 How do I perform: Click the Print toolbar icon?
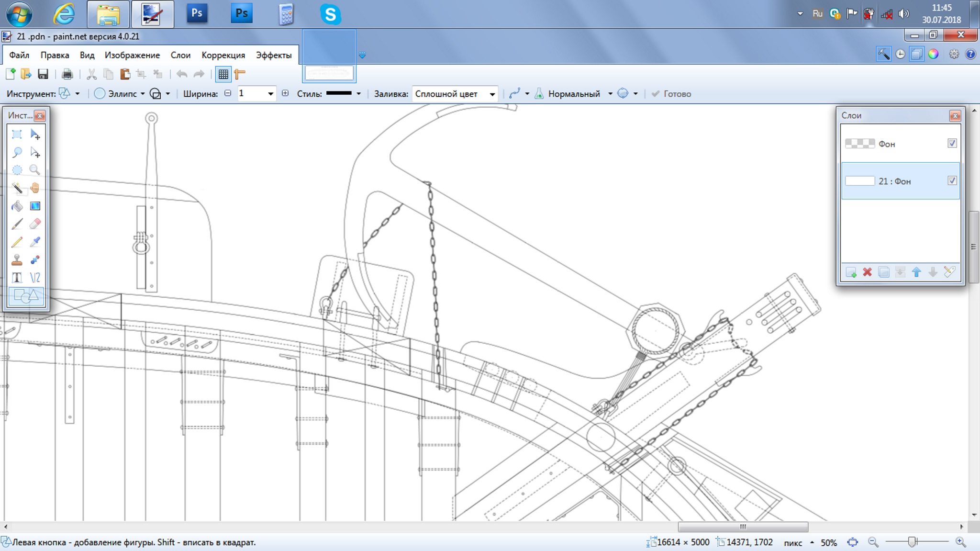(x=67, y=74)
